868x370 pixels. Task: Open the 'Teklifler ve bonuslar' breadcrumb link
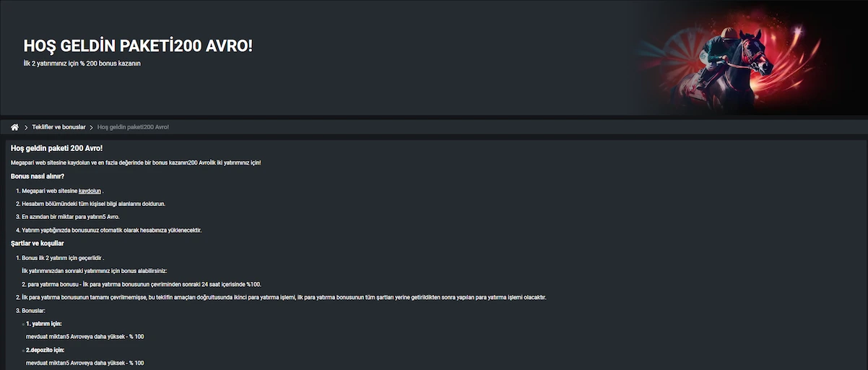[x=58, y=127]
